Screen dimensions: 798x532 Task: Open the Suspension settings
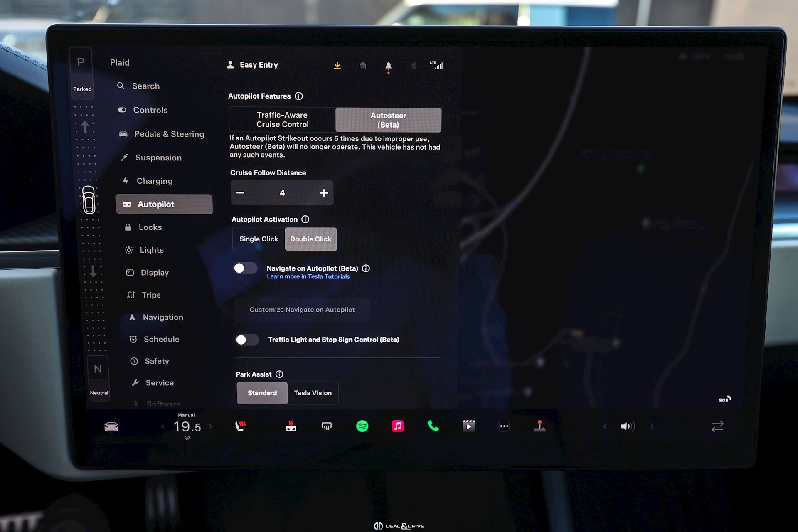click(x=151, y=158)
